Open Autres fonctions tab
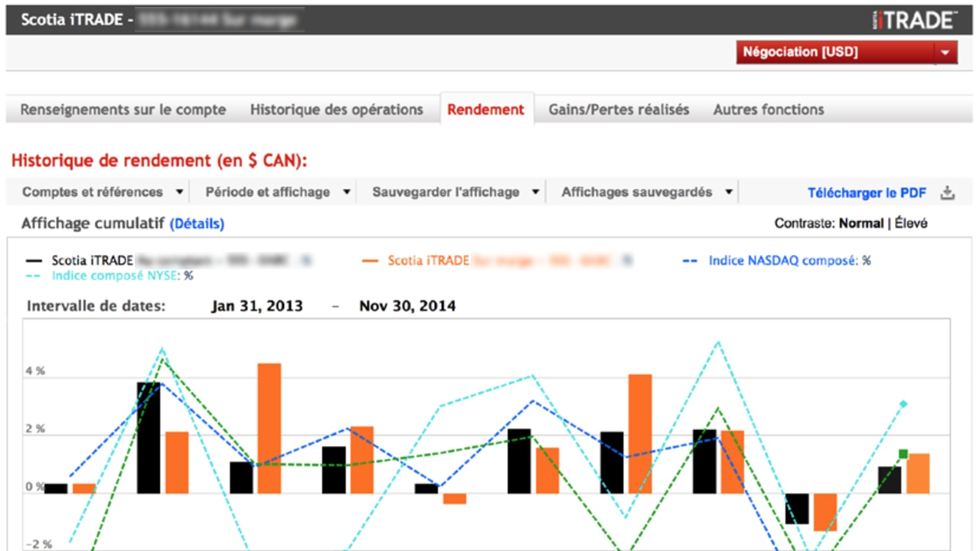This screenshot has width=980, height=551. pyautogui.click(x=769, y=109)
